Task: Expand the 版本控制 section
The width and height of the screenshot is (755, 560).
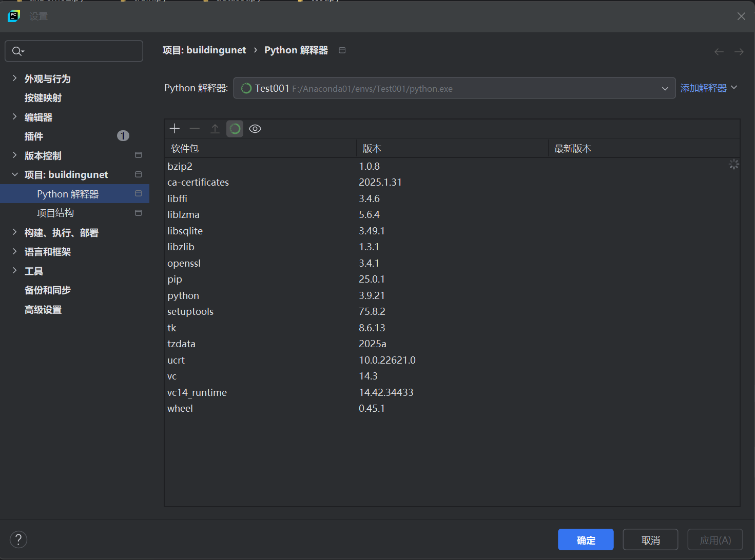Action: (14, 155)
